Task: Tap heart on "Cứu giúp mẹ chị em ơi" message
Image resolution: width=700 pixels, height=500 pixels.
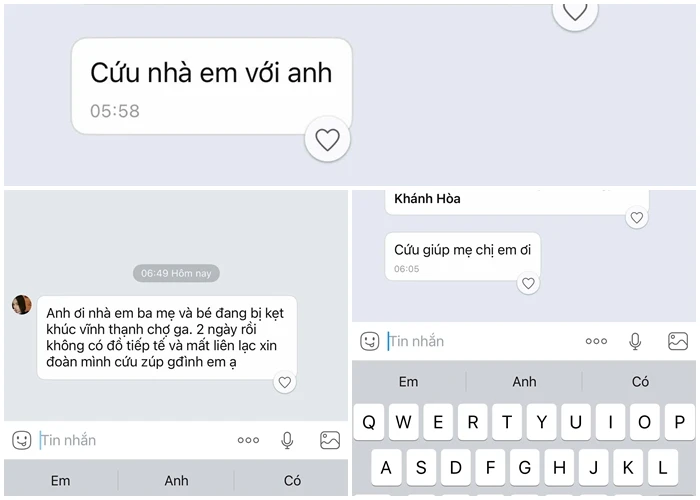Action: coord(528,283)
